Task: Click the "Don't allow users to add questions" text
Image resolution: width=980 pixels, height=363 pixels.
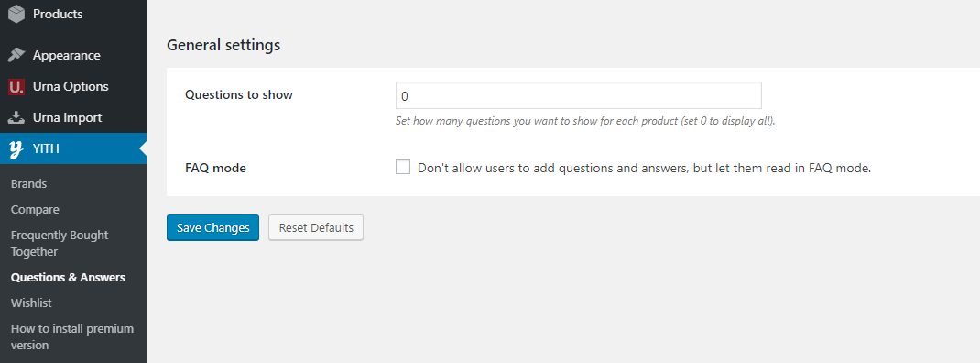Action: click(645, 168)
